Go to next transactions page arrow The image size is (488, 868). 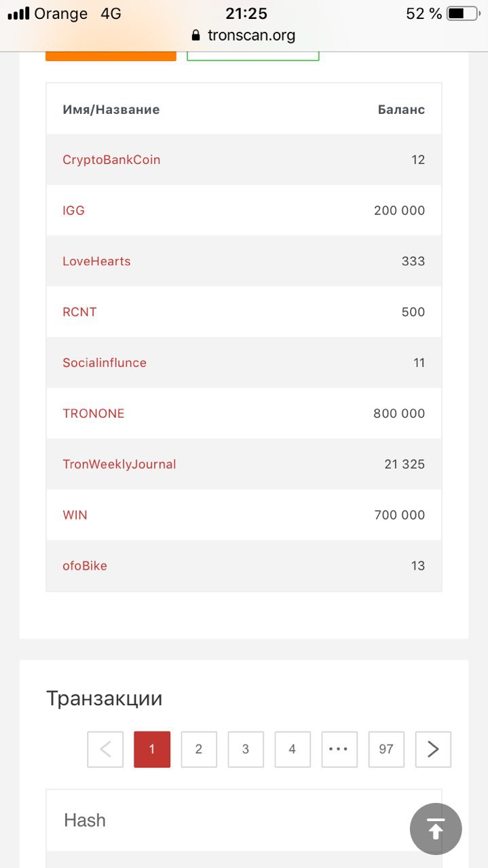433,749
